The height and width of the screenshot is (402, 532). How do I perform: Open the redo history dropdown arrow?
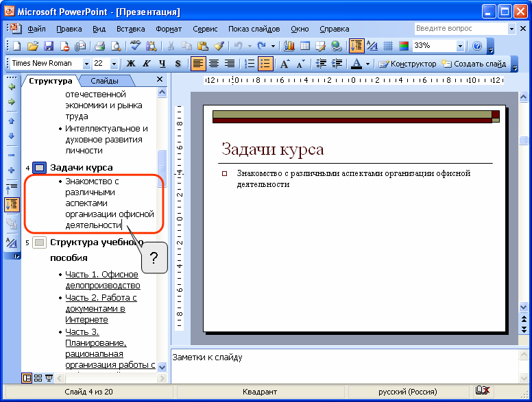(x=273, y=46)
